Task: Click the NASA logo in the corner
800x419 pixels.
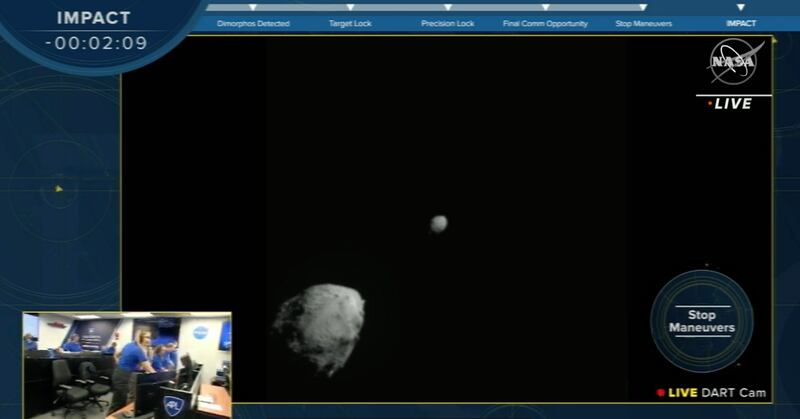Action: (x=733, y=62)
